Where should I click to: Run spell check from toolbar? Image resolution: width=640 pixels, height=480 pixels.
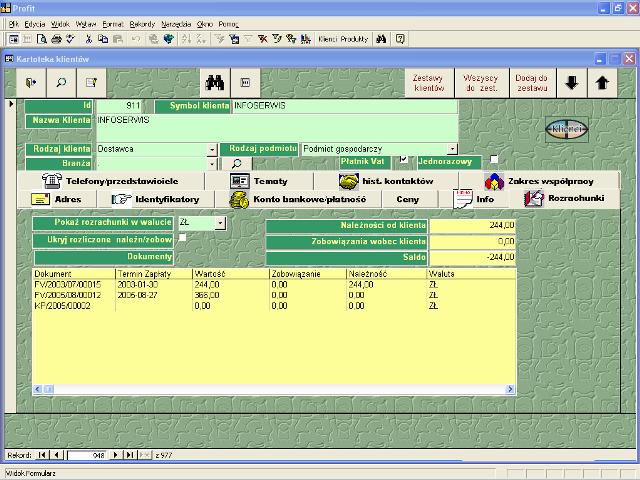[x=71, y=39]
